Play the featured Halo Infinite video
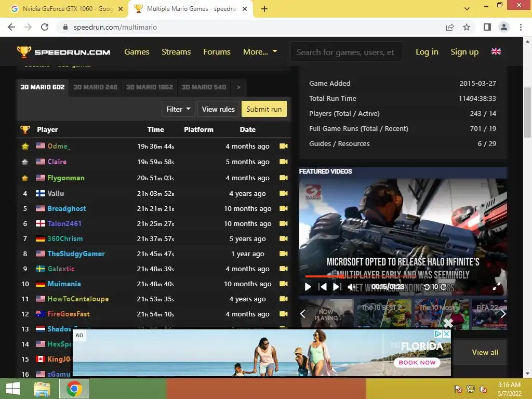 [308, 287]
